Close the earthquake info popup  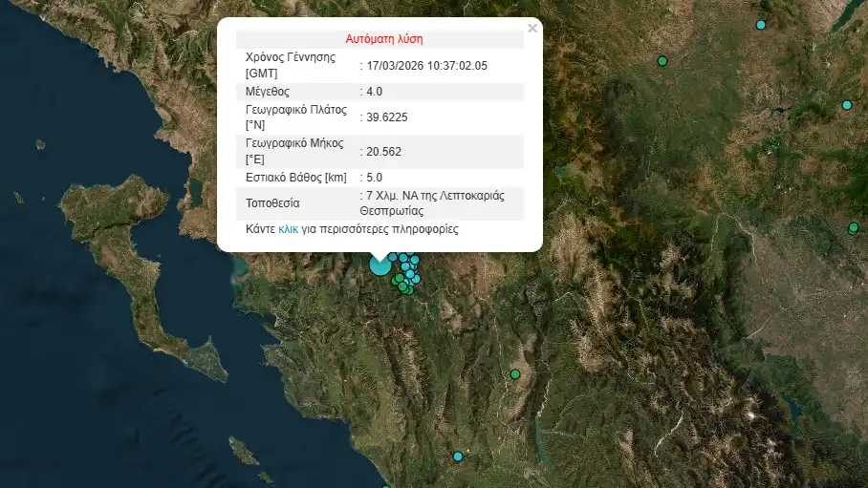(x=532, y=29)
